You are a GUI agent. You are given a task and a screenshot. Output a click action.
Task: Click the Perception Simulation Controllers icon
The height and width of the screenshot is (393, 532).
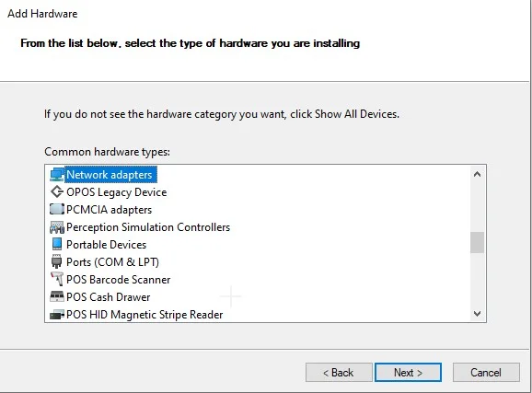click(57, 227)
